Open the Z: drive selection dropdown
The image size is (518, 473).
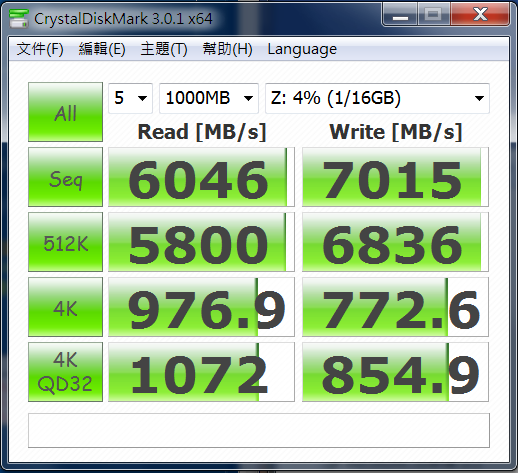[377, 98]
